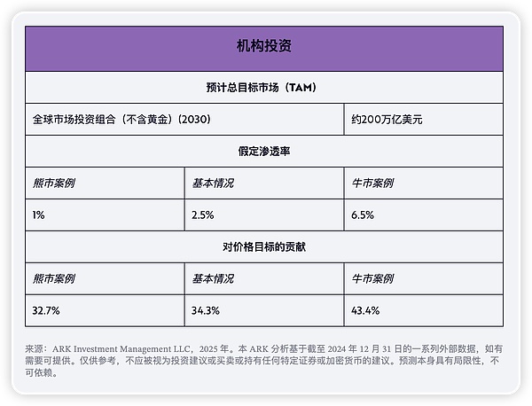The image size is (532, 406).
Task: Select the 对价格目标的贡献 section heading
Action: 265,246
